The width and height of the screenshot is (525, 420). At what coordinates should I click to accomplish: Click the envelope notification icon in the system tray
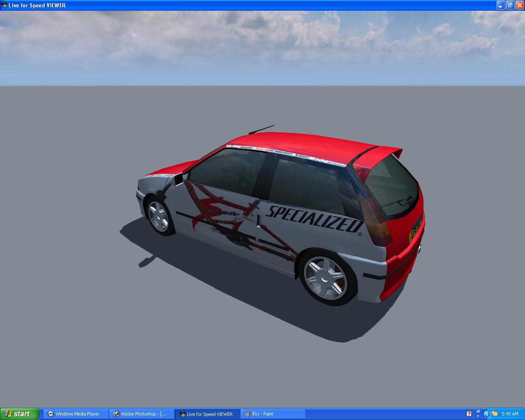[x=495, y=414]
